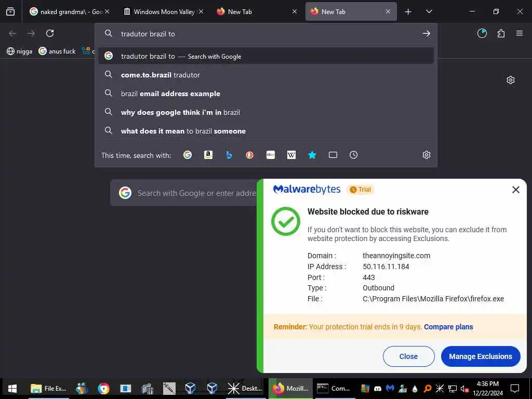
Task: Open Command Prompt from the taskbar
Action: (x=334, y=389)
